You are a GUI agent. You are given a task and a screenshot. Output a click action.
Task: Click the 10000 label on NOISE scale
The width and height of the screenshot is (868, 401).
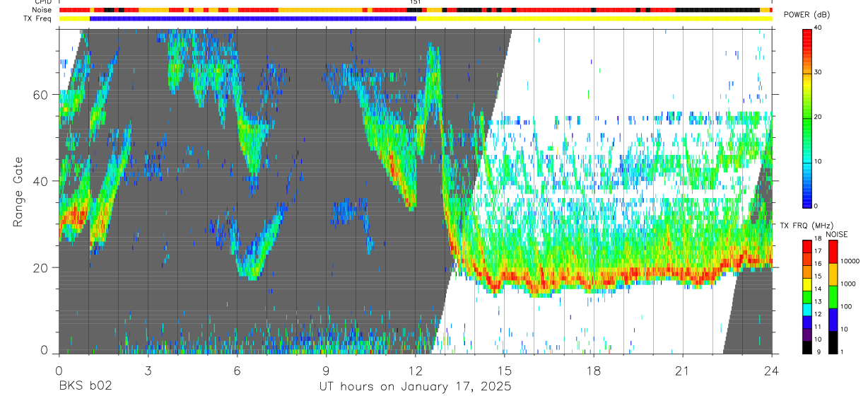(x=851, y=261)
